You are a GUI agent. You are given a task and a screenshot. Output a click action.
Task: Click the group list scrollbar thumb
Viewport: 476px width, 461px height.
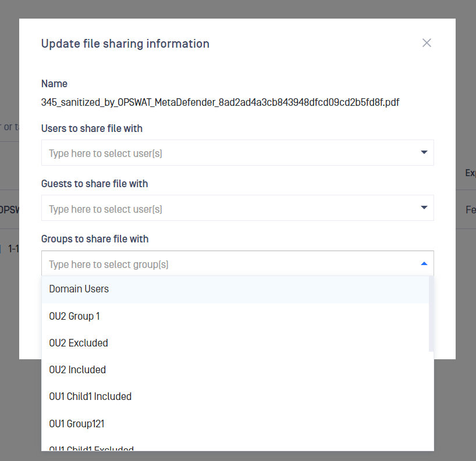(431, 313)
